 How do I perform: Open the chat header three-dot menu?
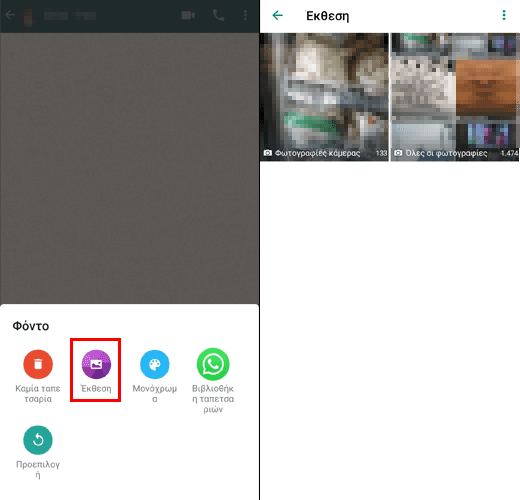(245, 15)
